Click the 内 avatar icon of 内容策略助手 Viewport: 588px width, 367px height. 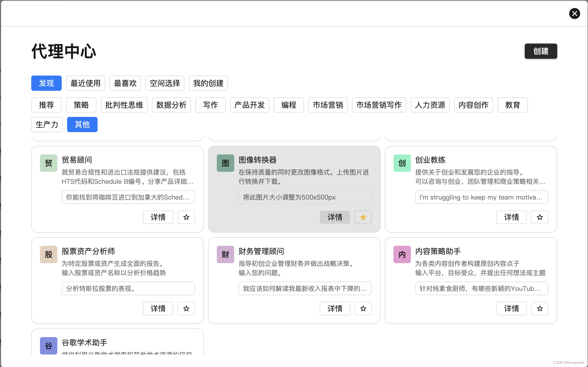pyautogui.click(x=402, y=254)
